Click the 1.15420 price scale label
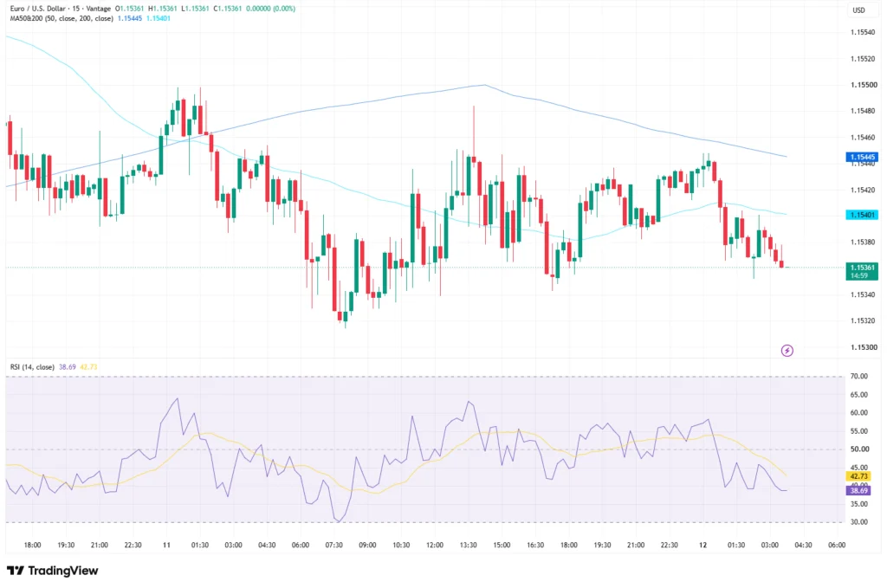Image resolution: width=887 pixels, height=588 pixels. tap(864, 190)
